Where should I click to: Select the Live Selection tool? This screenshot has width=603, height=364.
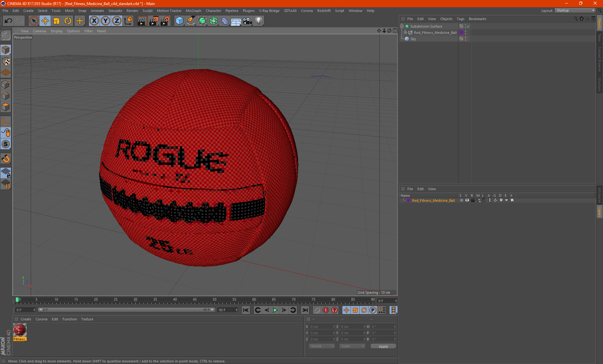click(34, 21)
